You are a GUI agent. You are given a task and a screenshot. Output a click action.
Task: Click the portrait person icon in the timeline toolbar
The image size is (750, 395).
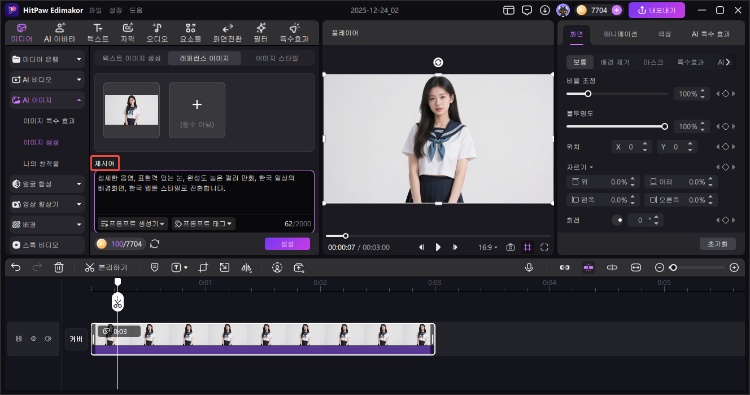[277, 267]
